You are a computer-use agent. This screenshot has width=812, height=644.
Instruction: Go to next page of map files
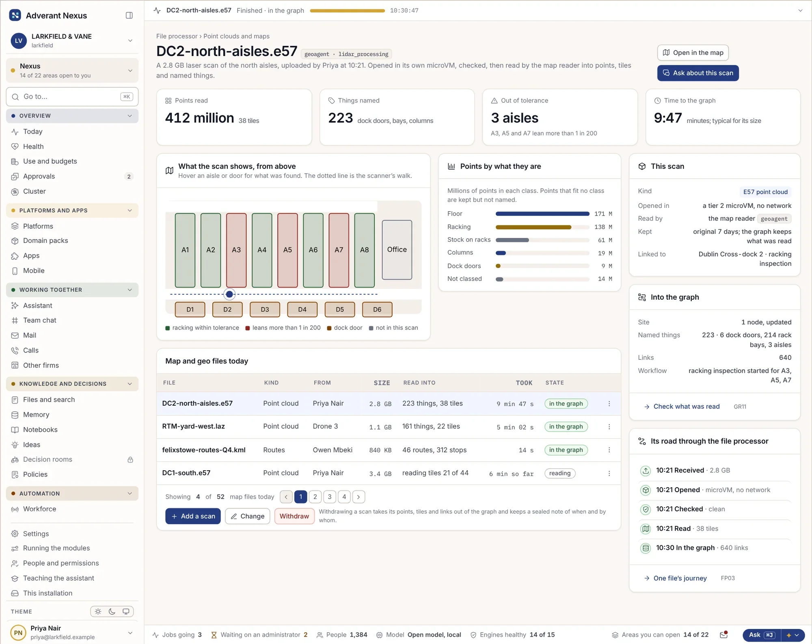click(x=358, y=497)
